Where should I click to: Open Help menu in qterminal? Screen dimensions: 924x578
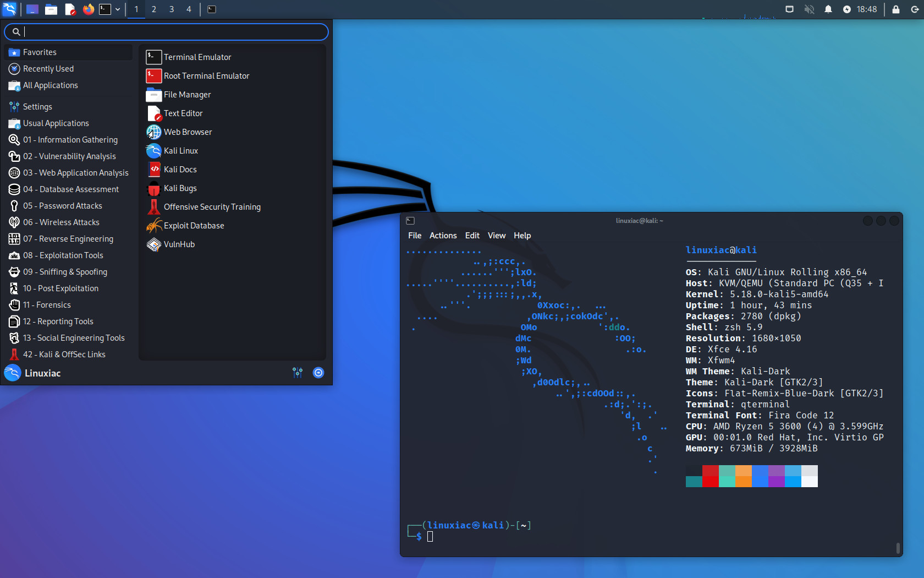tap(522, 236)
